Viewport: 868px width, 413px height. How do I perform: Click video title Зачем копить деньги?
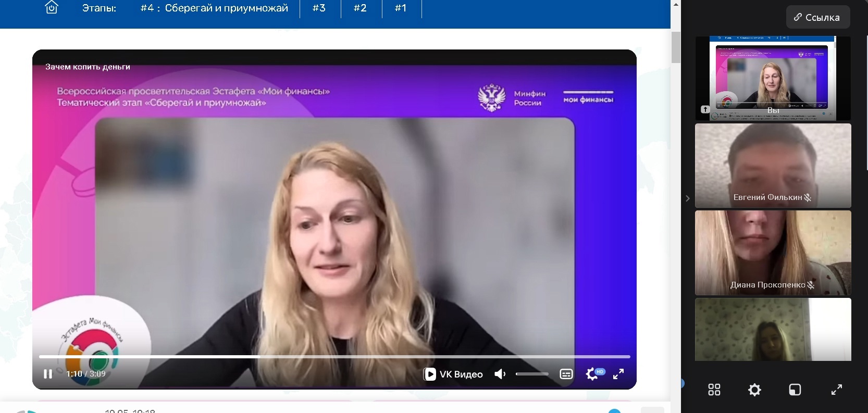tap(88, 67)
